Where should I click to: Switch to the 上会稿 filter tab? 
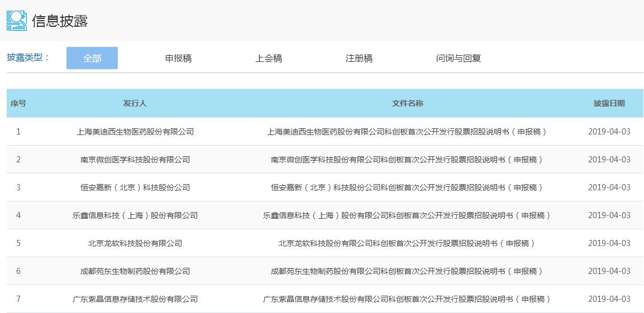click(x=269, y=58)
